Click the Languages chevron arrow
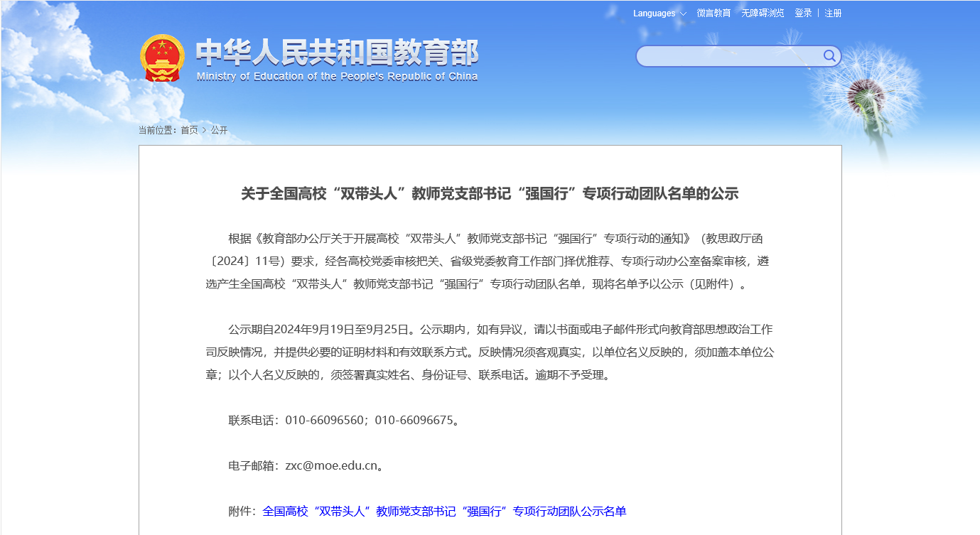This screenshot has height=535, width=980. point(683,13)
